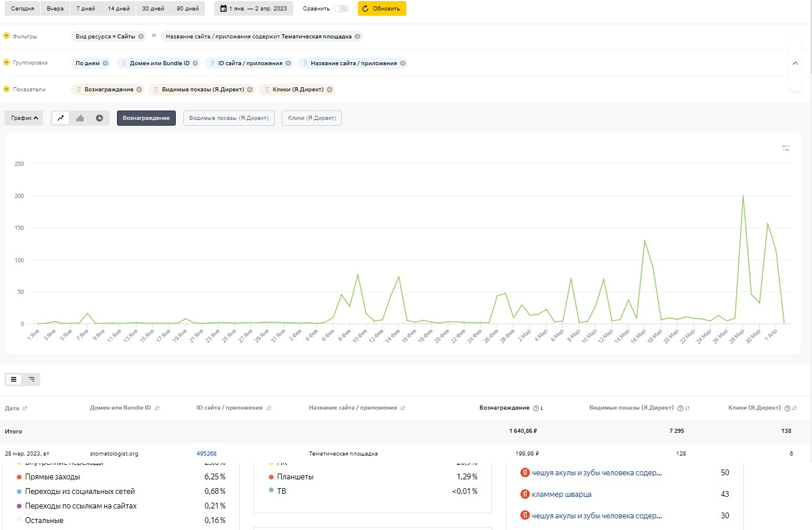Select the '30 дней' period tab
812x530 pixels.
153,9
